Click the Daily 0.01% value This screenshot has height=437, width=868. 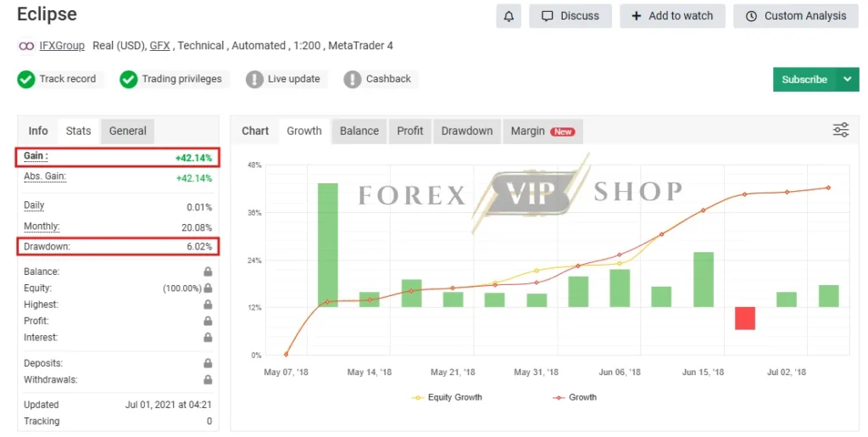coord(199,207)
